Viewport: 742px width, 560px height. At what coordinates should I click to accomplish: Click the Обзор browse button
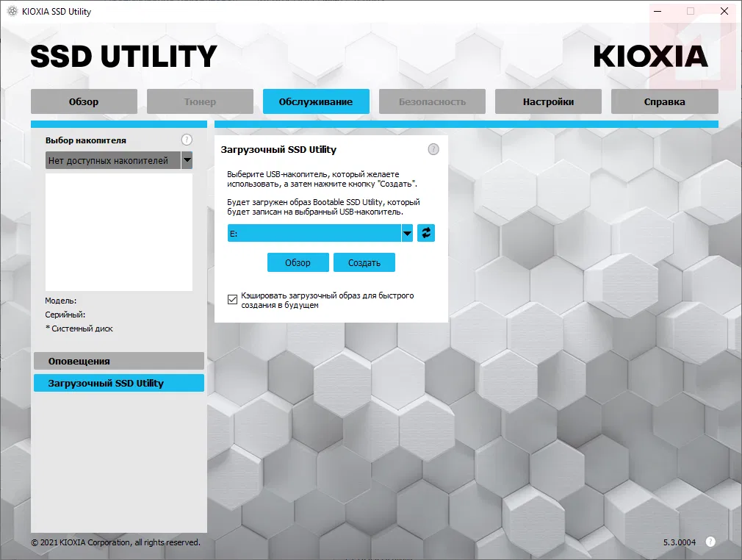click(298, 262)
